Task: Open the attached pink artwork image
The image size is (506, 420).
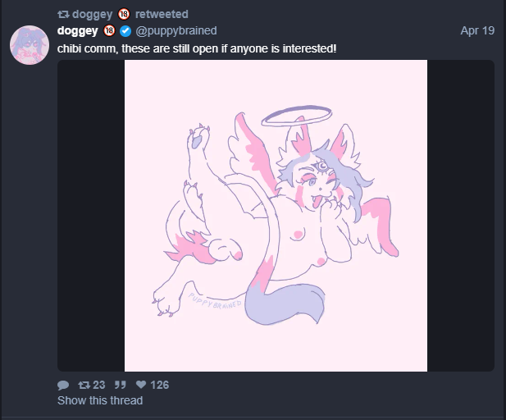Action: (x=276, y=216)
